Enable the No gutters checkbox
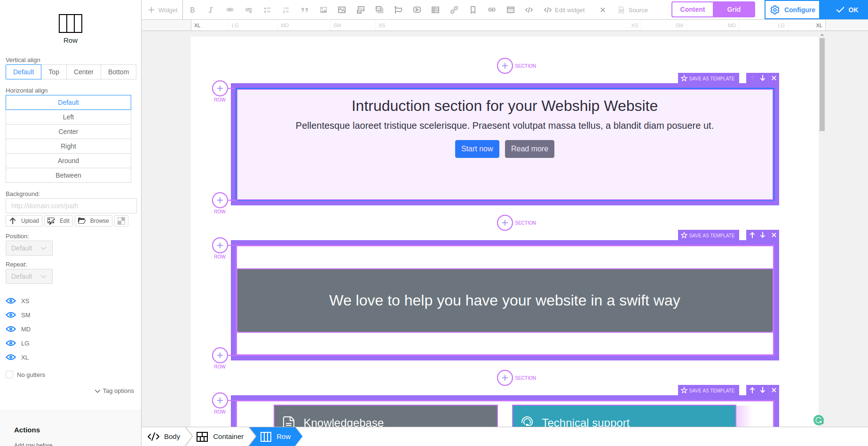 (9, 375)
